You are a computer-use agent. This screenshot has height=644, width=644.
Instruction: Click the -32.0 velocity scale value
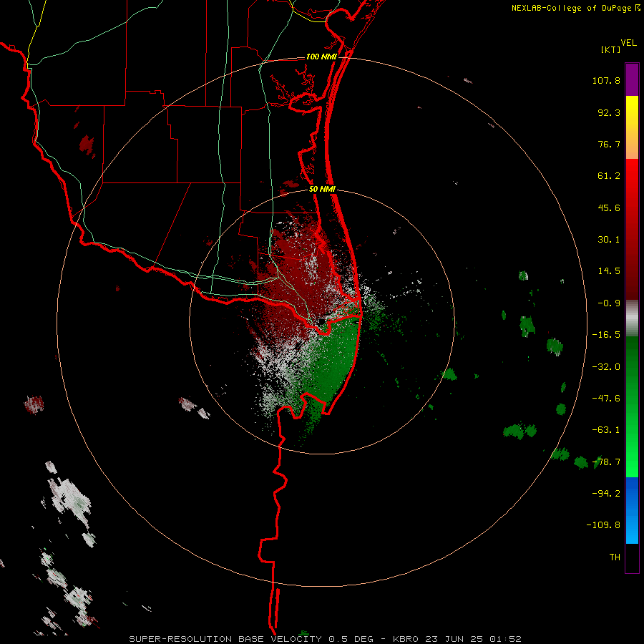[x=606, y=367]
